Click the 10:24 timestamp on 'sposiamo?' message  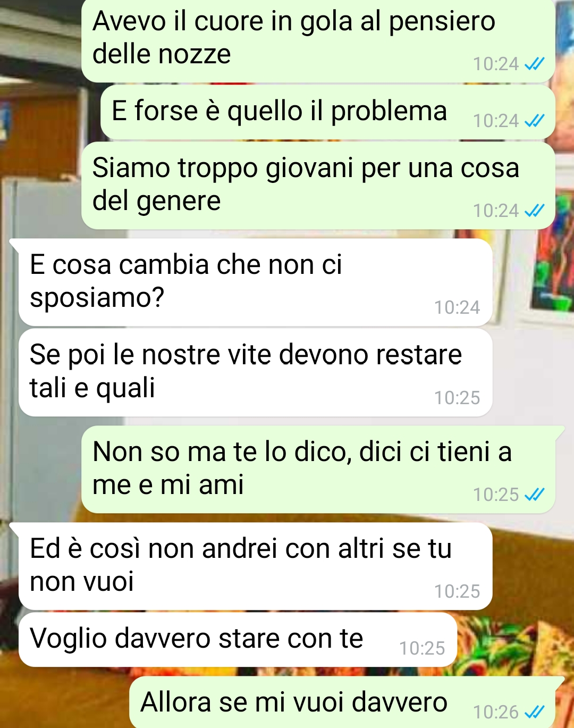click(457, 307)
